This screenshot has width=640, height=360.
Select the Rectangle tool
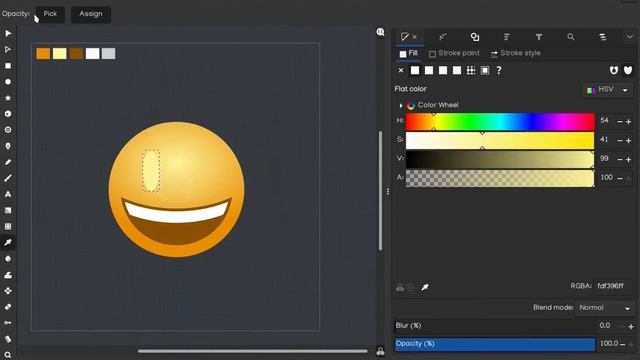pyautogui.click(x=8, y=66)
